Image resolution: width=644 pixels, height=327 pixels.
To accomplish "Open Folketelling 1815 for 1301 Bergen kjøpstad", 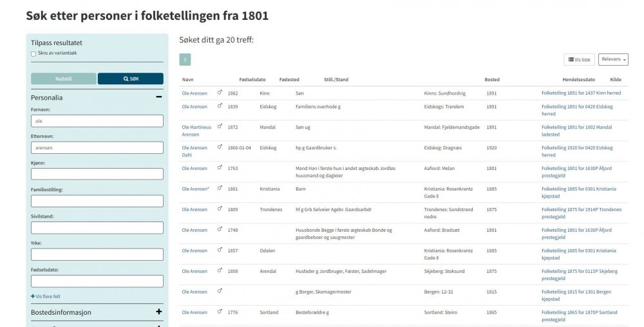I will click(576, 295).
